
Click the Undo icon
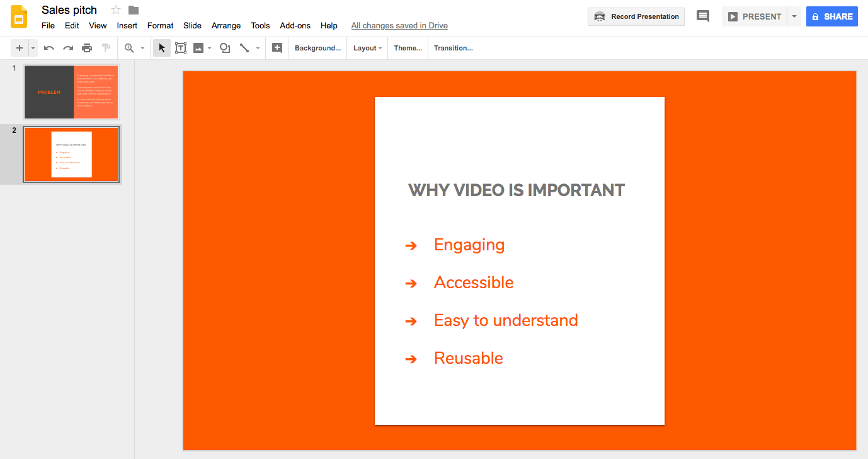(x=49, y=47)
